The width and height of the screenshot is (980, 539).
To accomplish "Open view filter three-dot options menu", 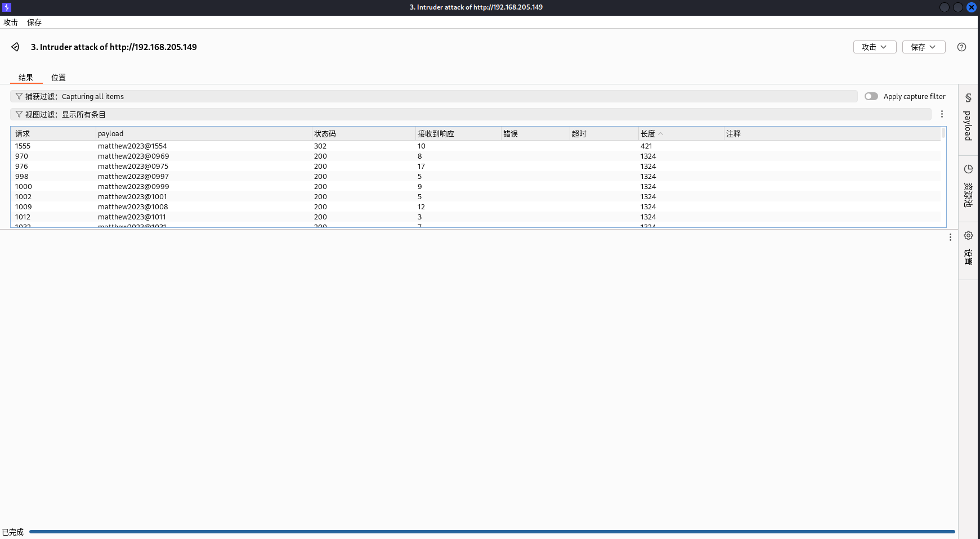I will tap(942, 114).
